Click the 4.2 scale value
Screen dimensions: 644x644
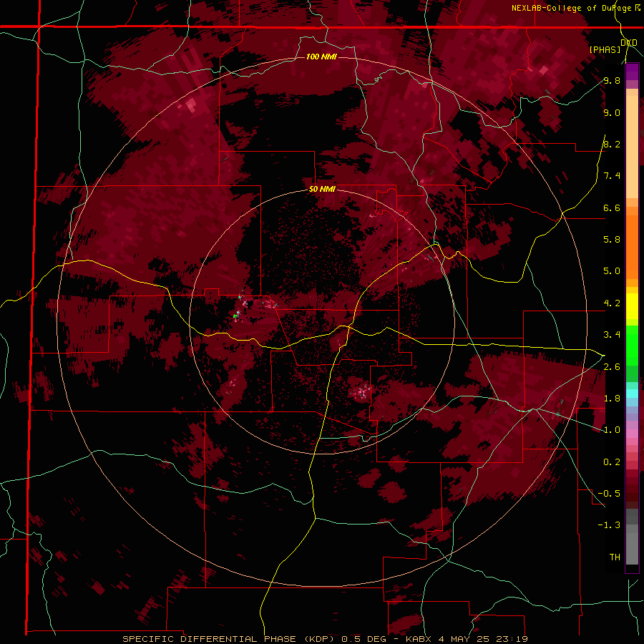pos(612,303)
